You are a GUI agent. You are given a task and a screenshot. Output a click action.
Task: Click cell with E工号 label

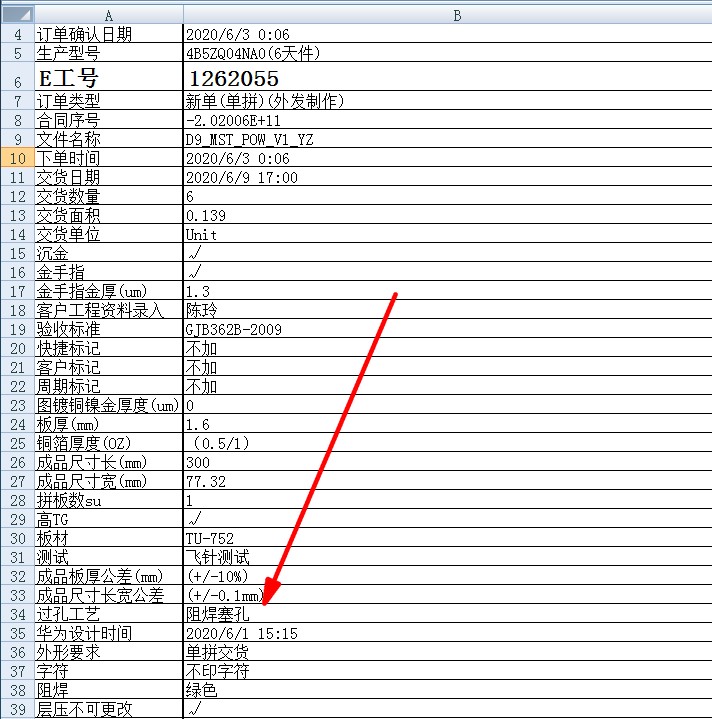[x=109, y=77]
